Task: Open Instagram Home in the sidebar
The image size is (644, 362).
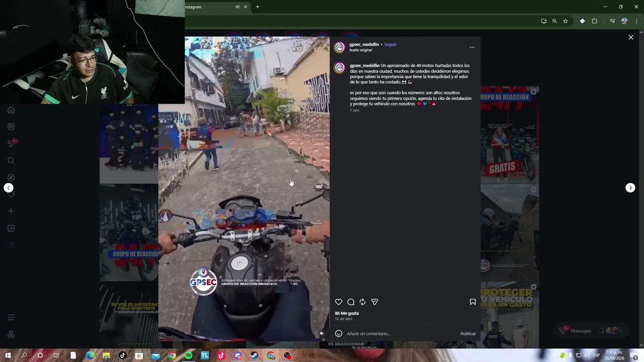Action: click(x=11, y=110)
